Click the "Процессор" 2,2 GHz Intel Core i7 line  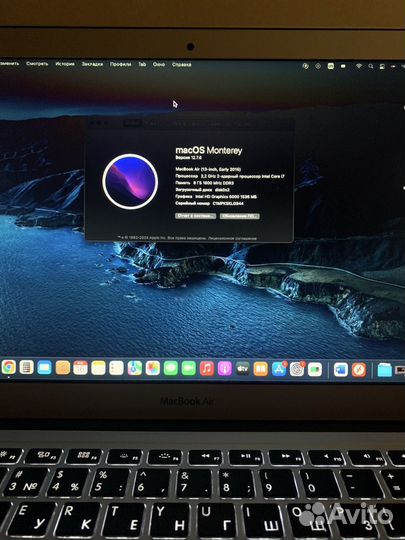tap(230, 176)
